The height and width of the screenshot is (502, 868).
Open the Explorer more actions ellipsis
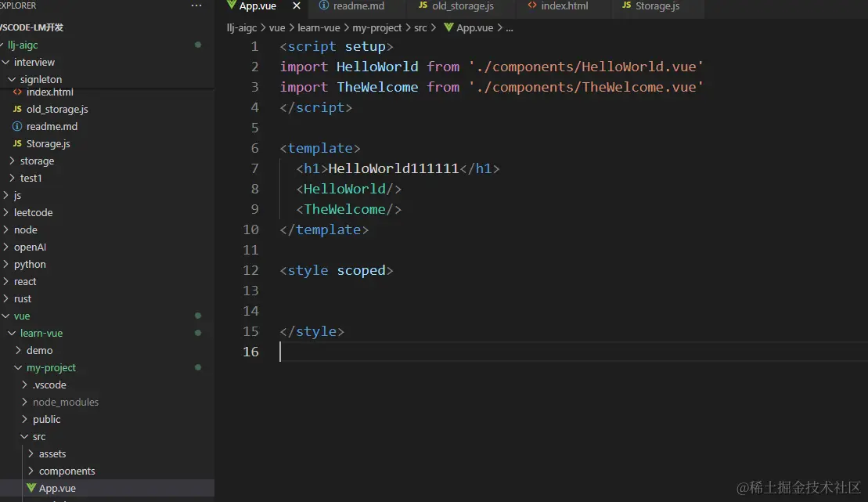tap(196, 5)
